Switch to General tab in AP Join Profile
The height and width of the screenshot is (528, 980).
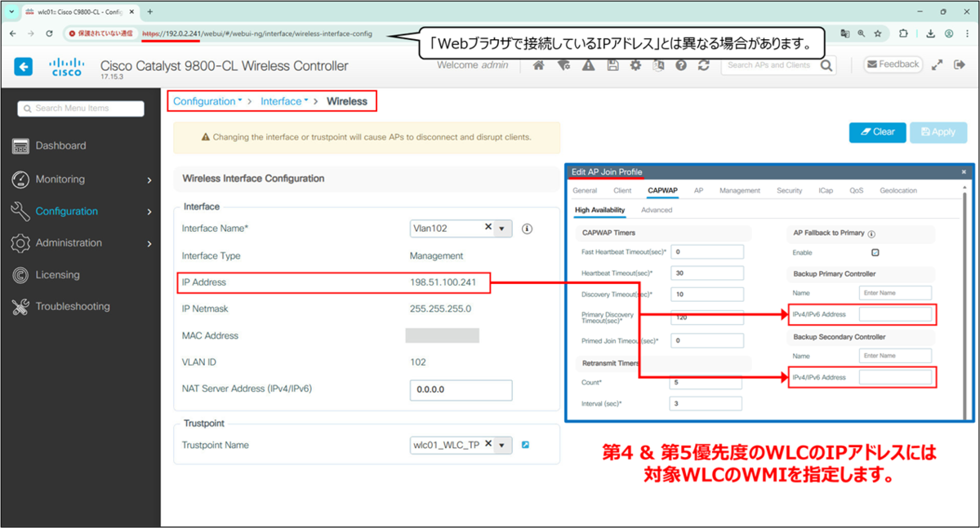tap(585, 191)
